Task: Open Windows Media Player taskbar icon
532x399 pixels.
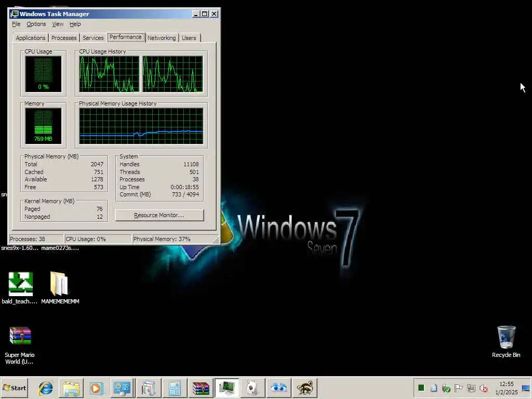Action: [x=96, y=388]
